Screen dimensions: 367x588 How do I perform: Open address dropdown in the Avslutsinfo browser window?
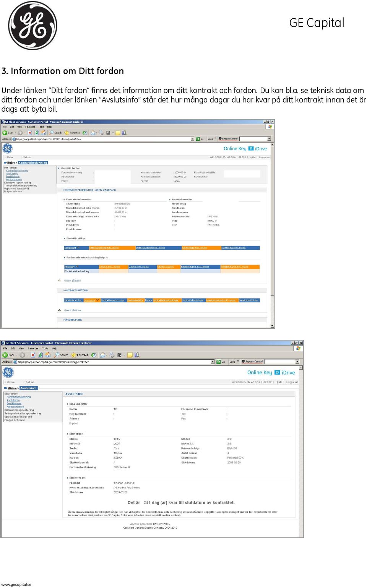click(x=213, y=362)
